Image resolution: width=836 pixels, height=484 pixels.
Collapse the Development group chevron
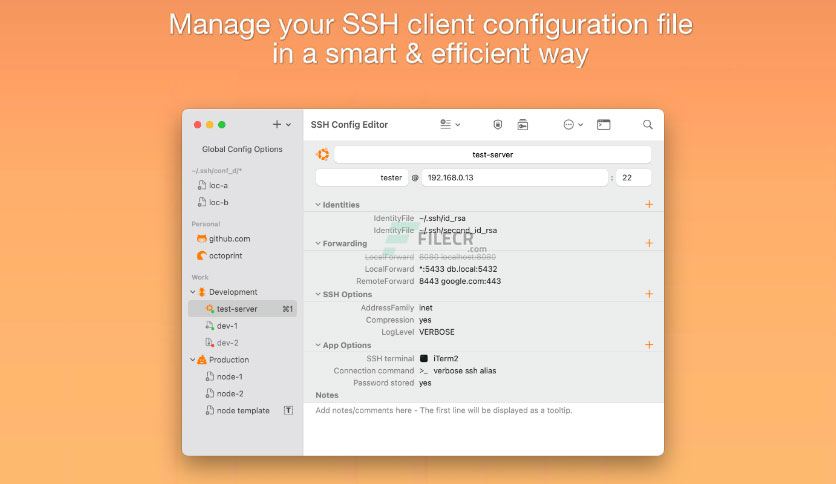coord(192,292)
